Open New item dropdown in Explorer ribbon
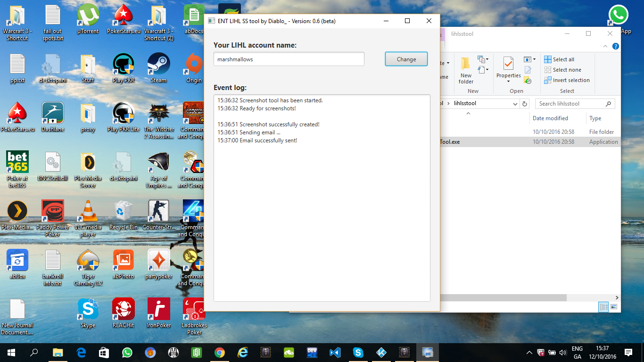 [483, 59]
